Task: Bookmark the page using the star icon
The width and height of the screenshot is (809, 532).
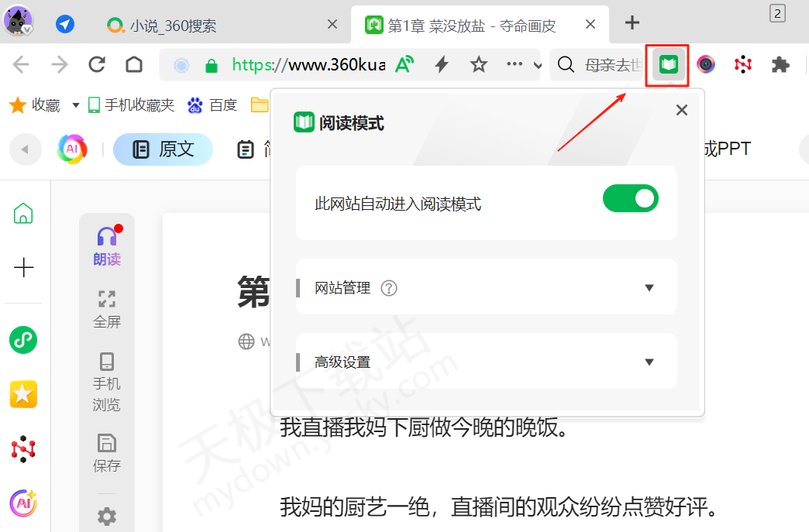Action: click(478, 65)
